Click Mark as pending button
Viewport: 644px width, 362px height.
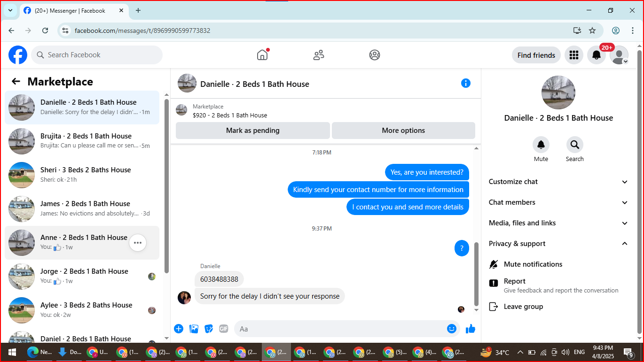pos(253,131)
